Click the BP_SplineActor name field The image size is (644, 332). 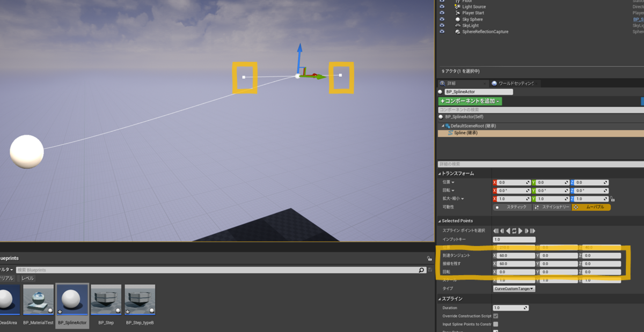tap(479, 92)
